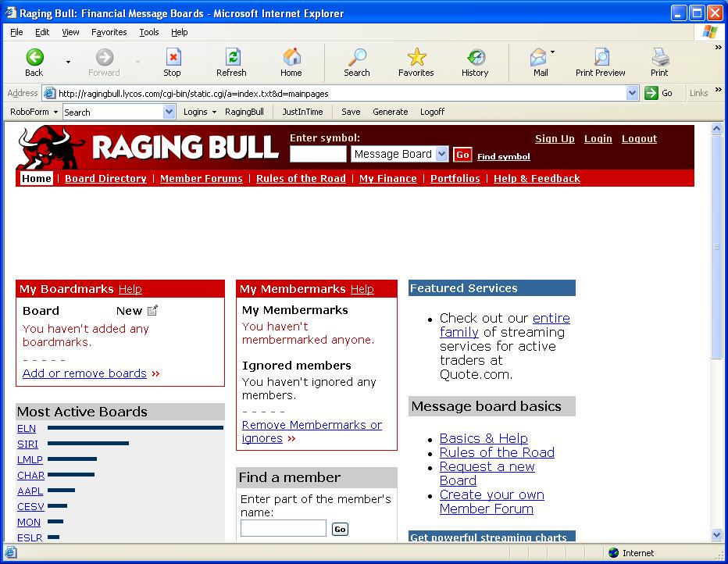
Task: Open the Logins dropdown in RoboForm toolbar
Action: pyautogui.click(x=200, y=112)
